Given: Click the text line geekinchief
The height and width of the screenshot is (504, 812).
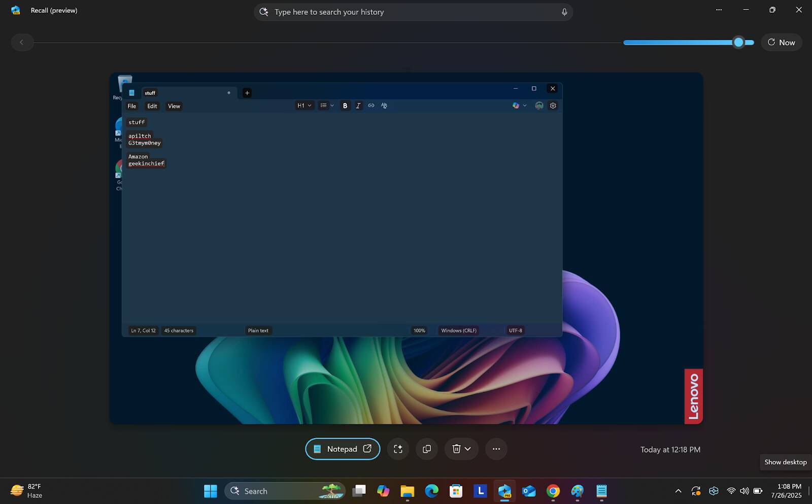Looking at the screenshot, I should [x=146, y=163].
